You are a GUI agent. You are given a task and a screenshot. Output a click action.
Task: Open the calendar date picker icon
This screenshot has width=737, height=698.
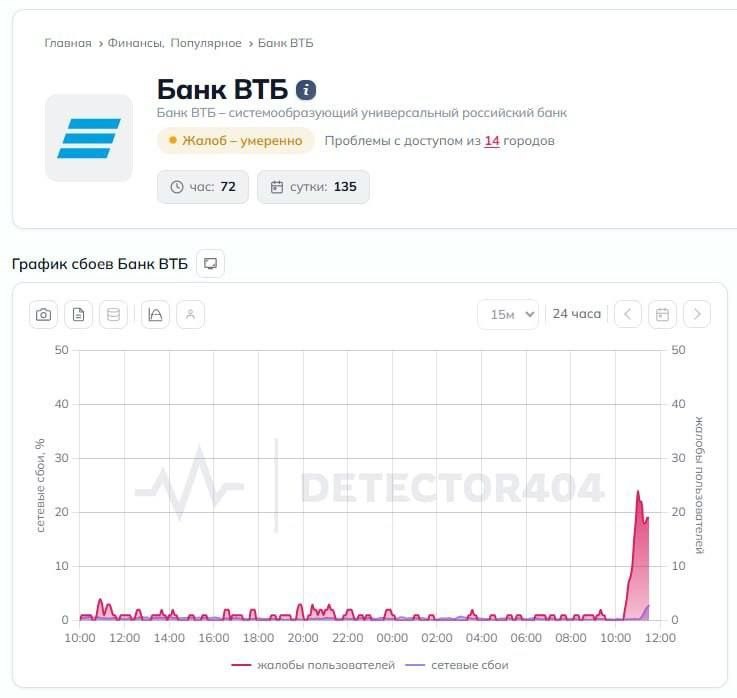(x=662, y=314)
